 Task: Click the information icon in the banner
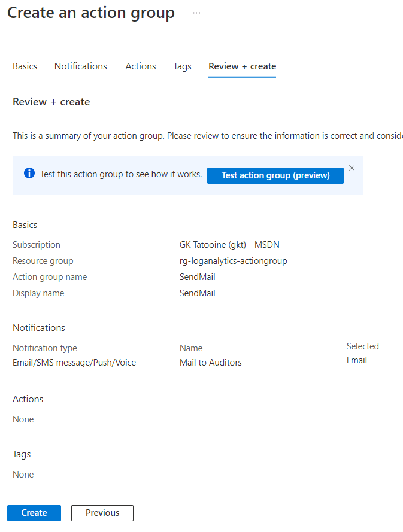[x=29, y=173]
